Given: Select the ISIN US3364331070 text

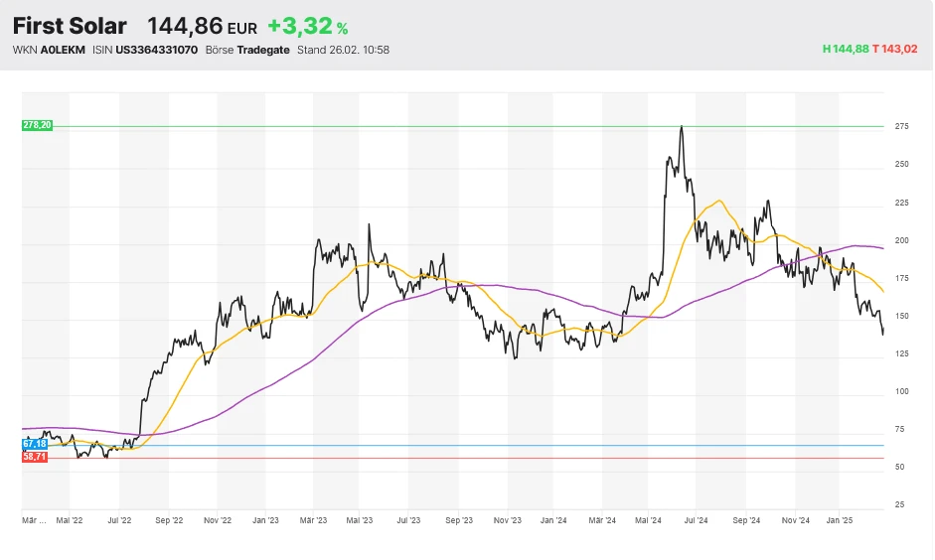Looking at the screenshot, I should [x=156, y=50].
